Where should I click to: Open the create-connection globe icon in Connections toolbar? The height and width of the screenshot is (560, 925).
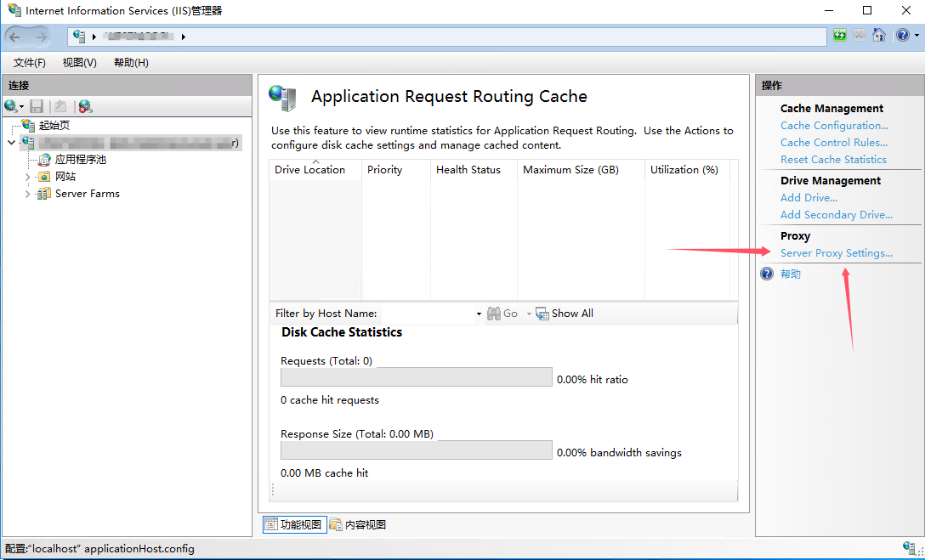(x=13, y=105)
